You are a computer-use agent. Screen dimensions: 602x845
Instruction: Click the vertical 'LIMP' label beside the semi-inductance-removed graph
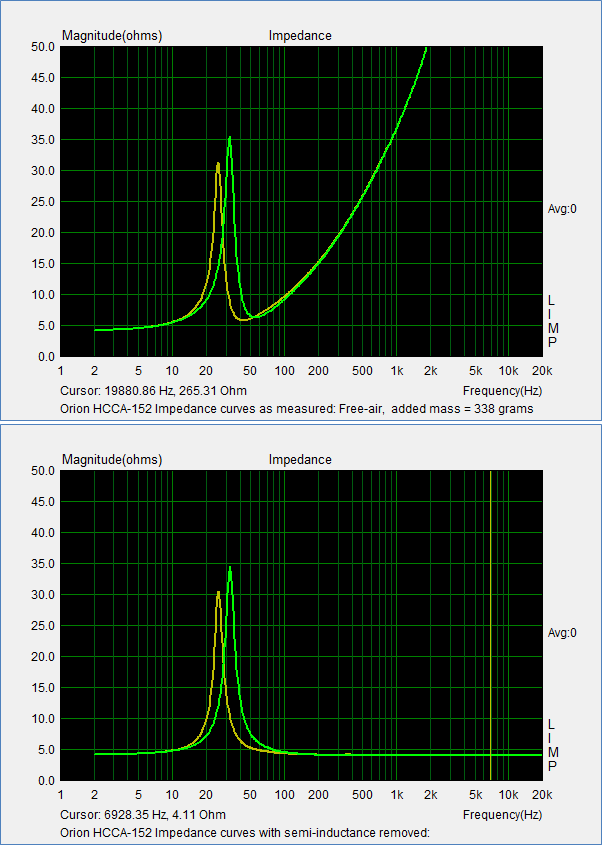tap(553, 744)
